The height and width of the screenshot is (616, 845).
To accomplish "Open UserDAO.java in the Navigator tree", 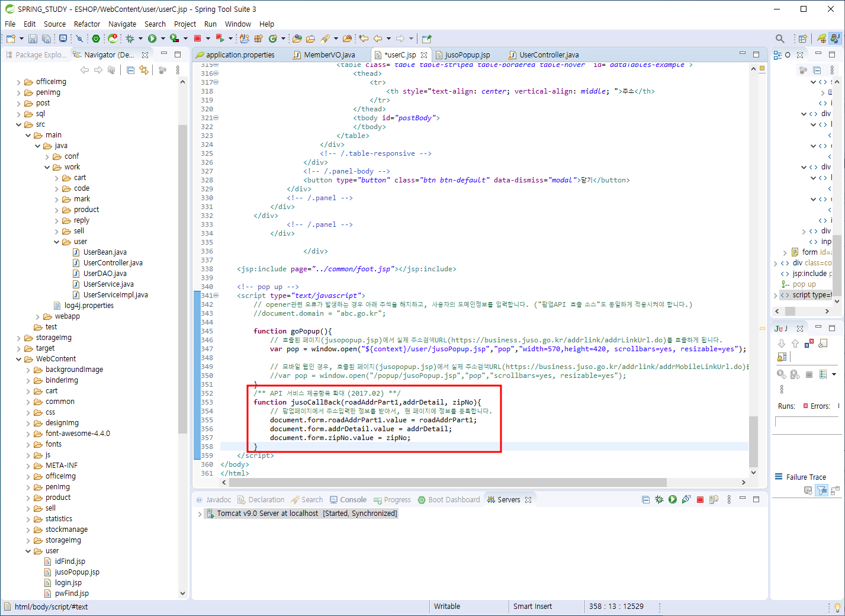I will click(x=99, y=274).
